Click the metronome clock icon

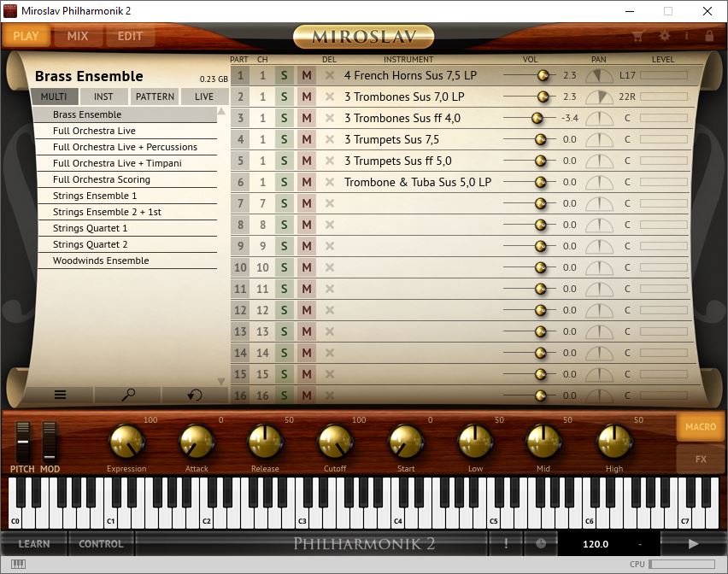point(540,543)
